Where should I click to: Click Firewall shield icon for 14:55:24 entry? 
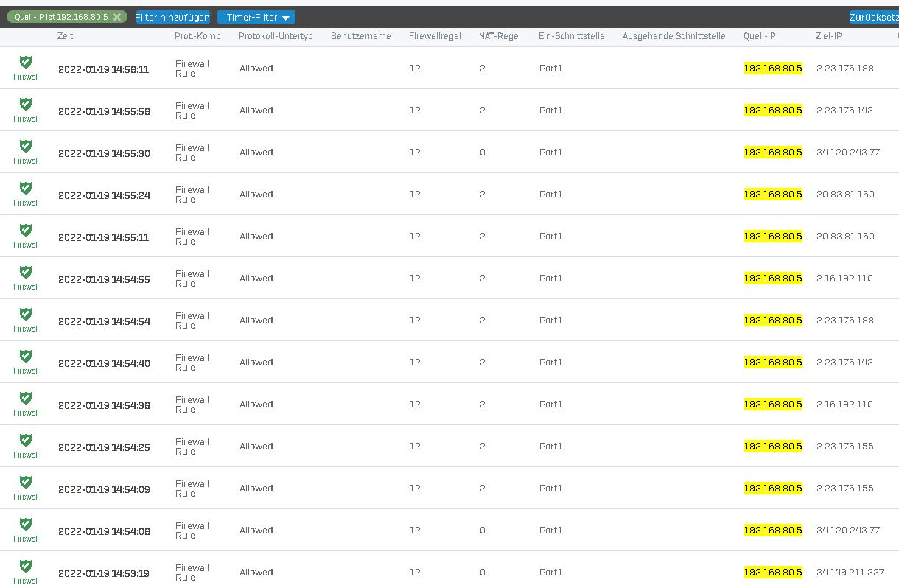26,188
